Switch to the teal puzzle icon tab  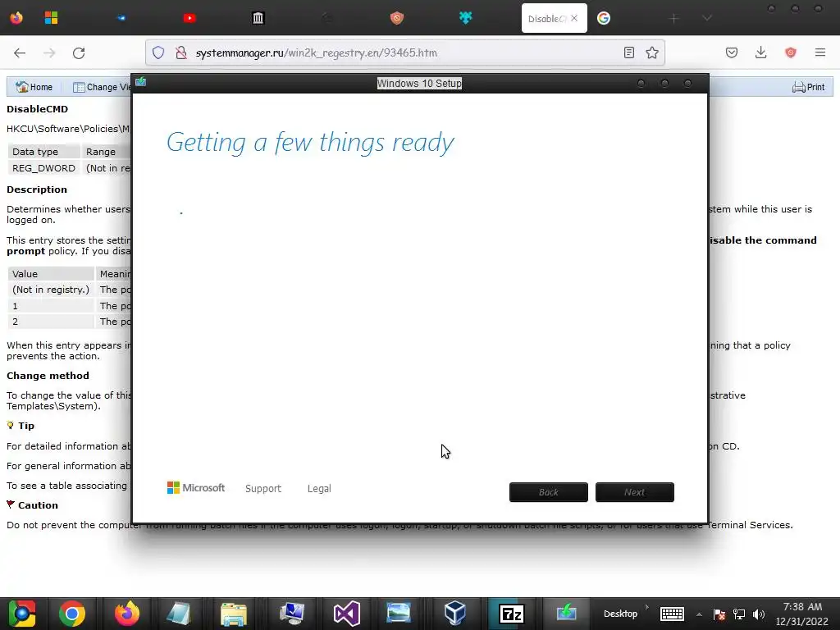pyautogui.click(x=465, y=18)
